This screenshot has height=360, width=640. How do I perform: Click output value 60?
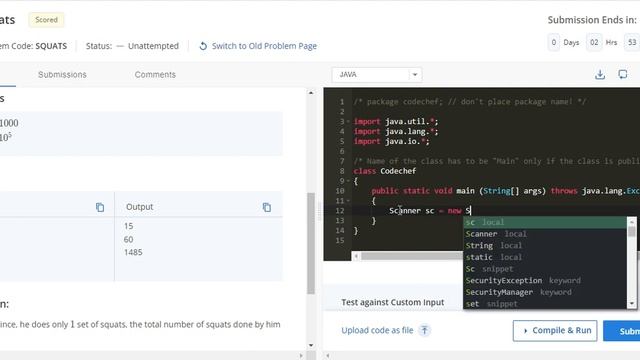pos(129,239)
